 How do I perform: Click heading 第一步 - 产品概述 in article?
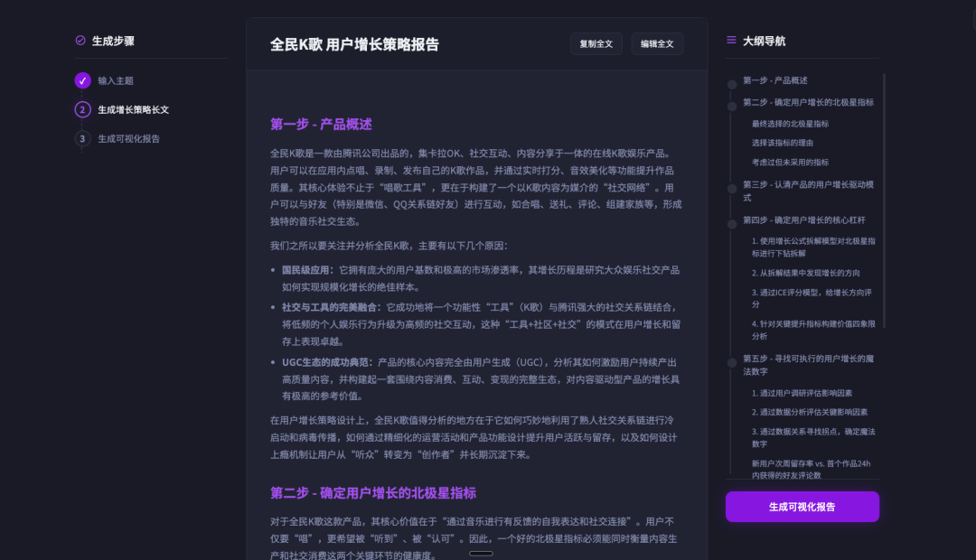(x=321, y=124)
